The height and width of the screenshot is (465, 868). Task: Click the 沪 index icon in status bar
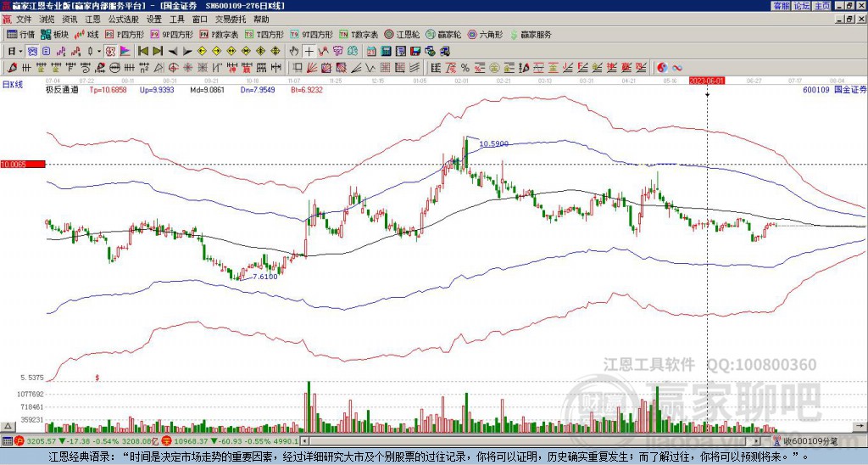point(19,441)
